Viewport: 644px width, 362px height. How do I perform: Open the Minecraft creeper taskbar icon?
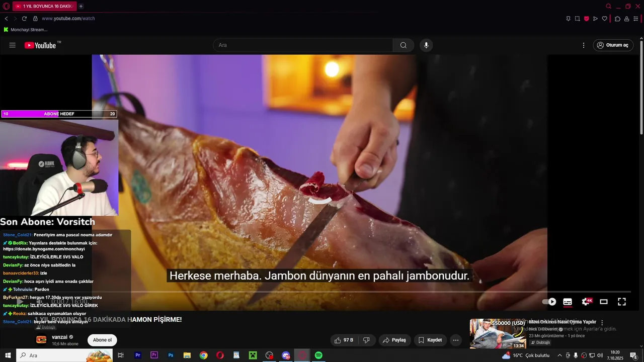253,355
